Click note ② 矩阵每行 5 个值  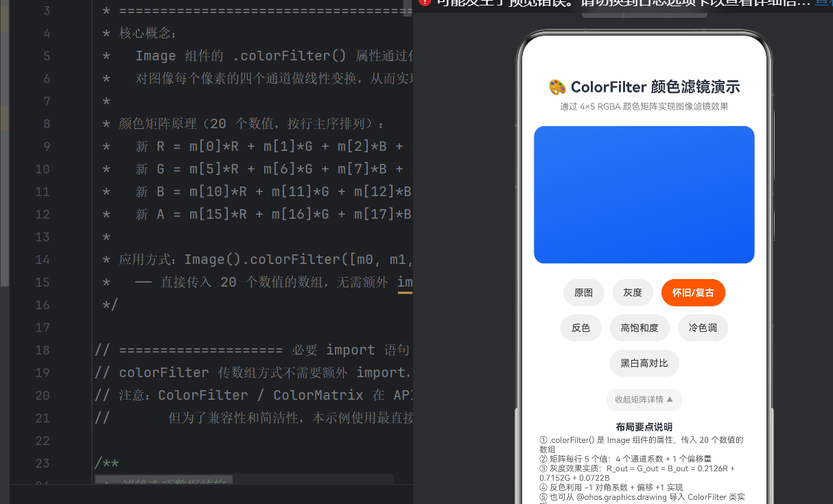[625, 458]
